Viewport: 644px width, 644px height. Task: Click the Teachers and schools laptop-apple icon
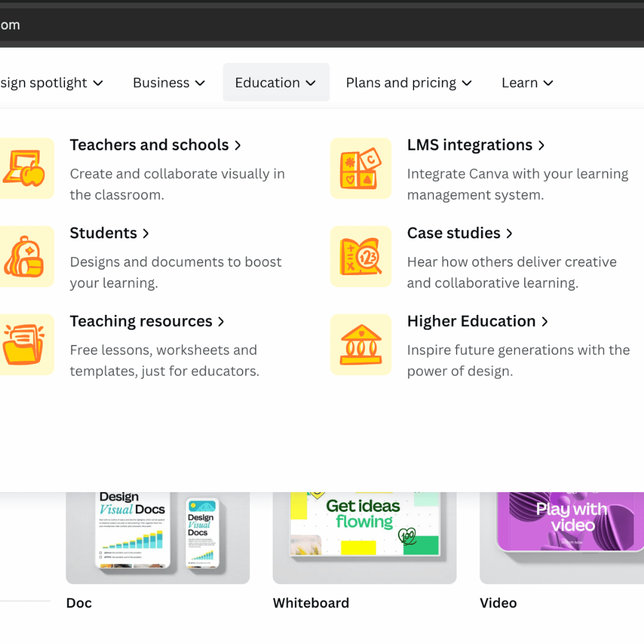[24, 168]
